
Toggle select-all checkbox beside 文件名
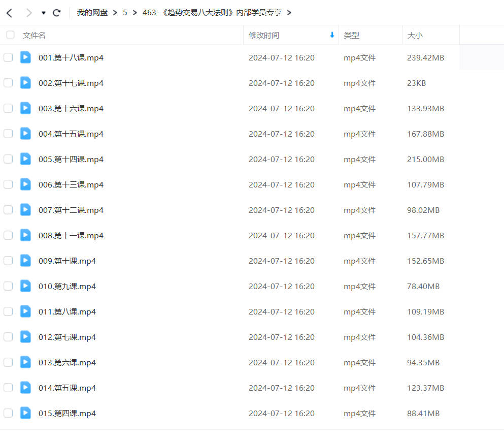[x=10, y=35]
